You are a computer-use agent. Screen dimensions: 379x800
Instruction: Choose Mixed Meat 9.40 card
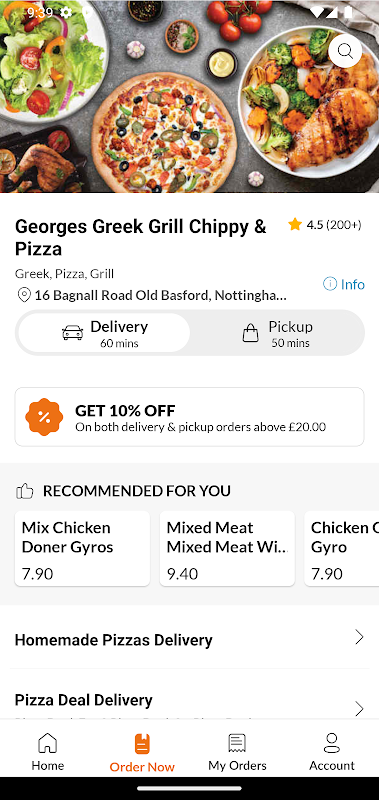point(227,548)
